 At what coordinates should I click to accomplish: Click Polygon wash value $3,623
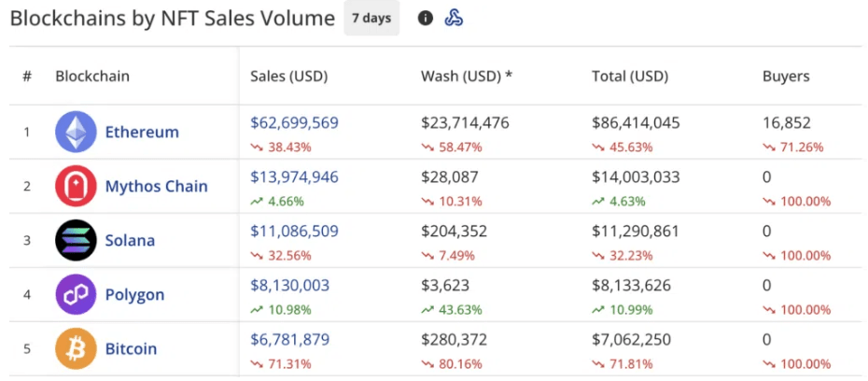[x=445, y=285]
